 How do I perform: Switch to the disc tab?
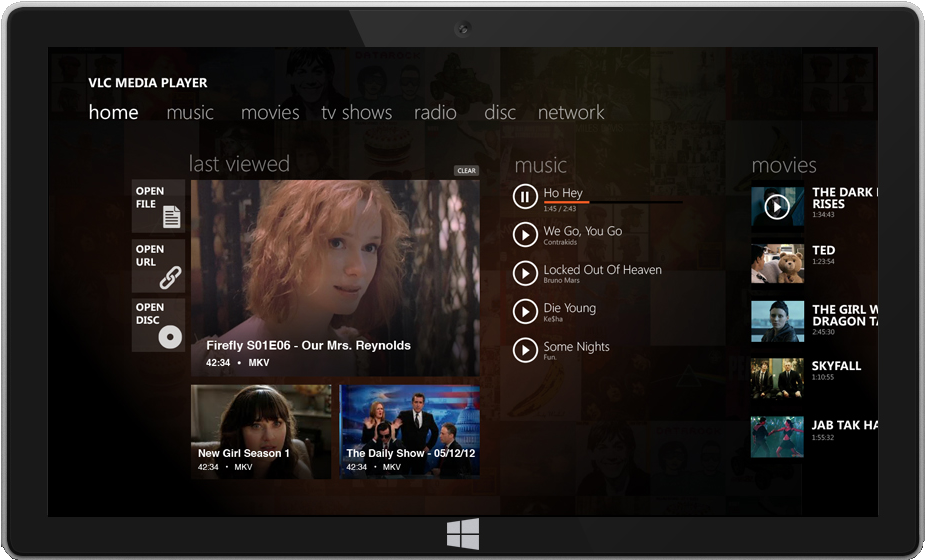pos(500,112)
